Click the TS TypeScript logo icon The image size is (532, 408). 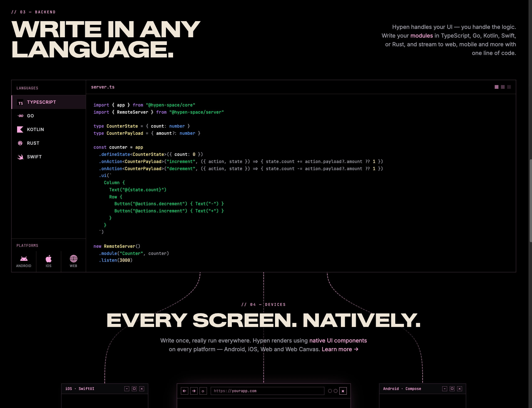pos(20,102)
